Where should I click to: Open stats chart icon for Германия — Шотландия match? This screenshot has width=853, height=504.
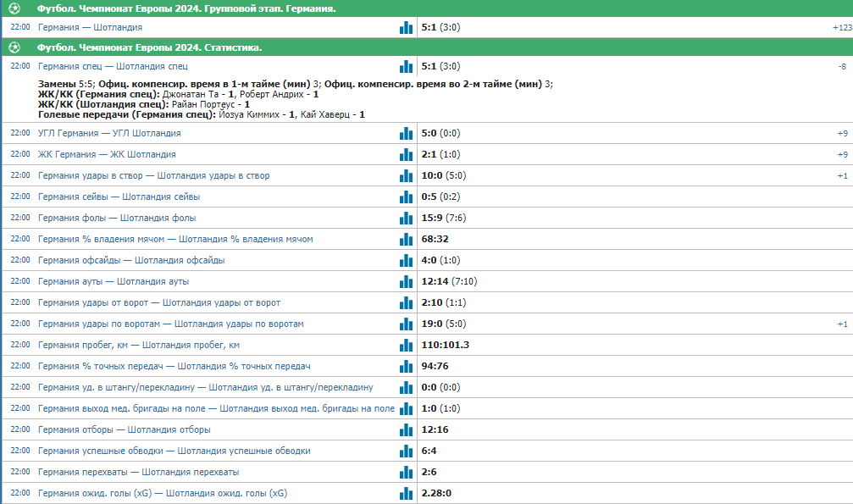click(406, 27)
